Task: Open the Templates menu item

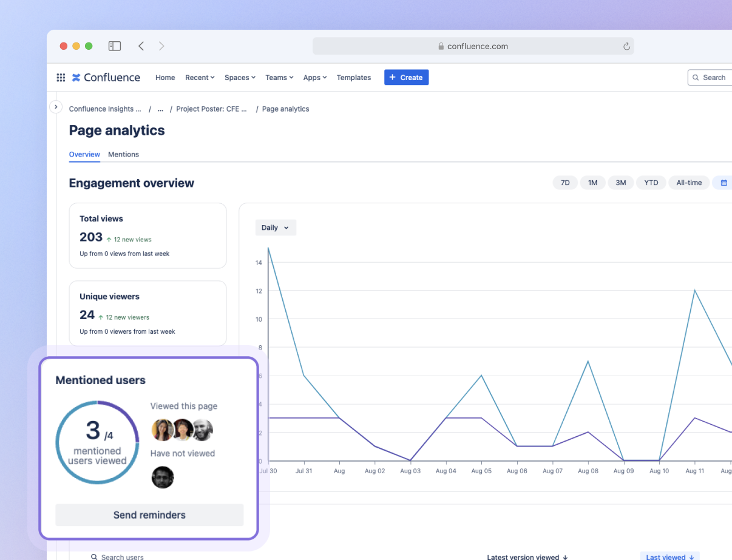Action: 354,77
